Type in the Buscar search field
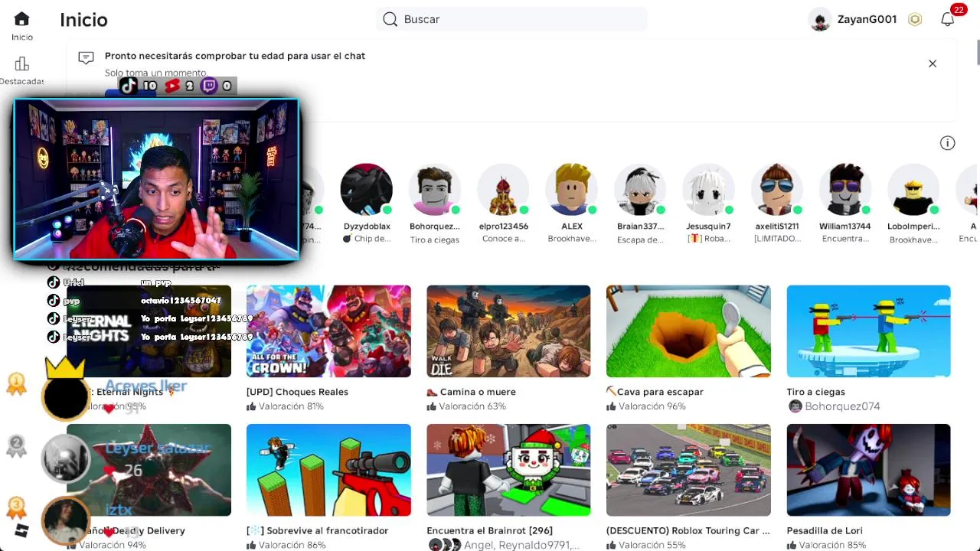Screen dimensions: 980x551 pyautogui.click(x=511, y=19)
